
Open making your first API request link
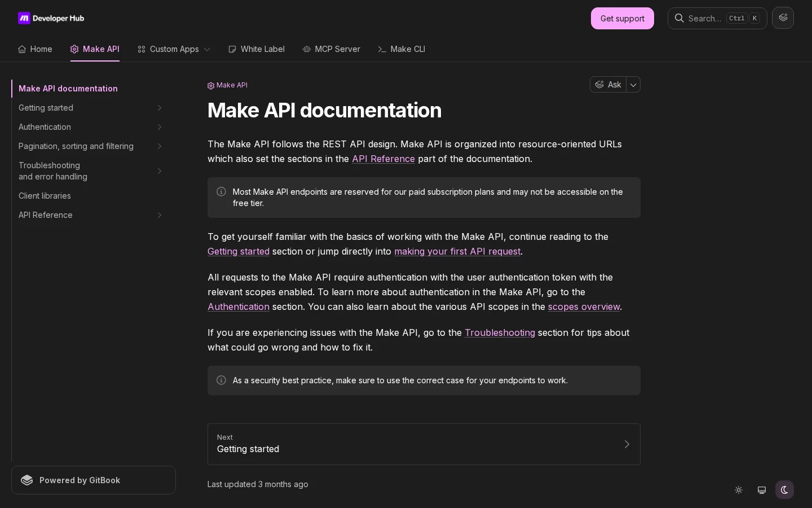pos(457,252)
